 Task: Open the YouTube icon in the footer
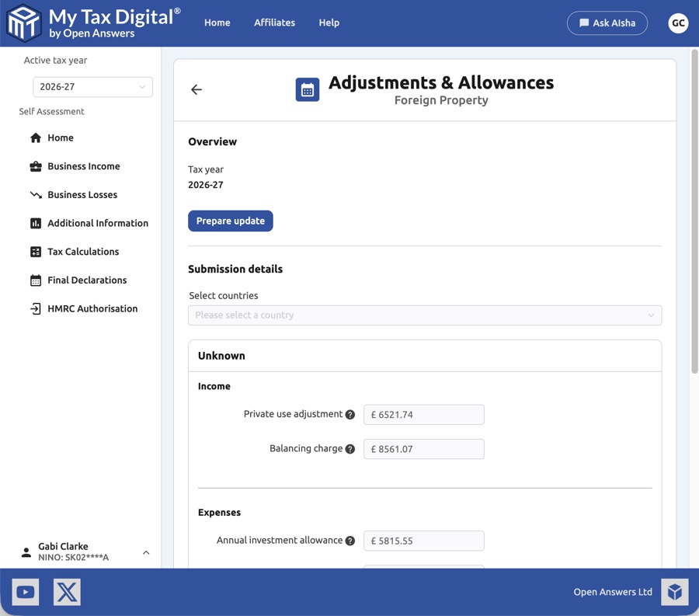click(25, 591)
